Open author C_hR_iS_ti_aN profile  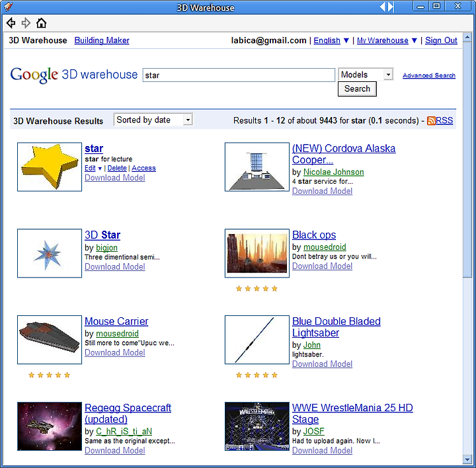point(124,431)
